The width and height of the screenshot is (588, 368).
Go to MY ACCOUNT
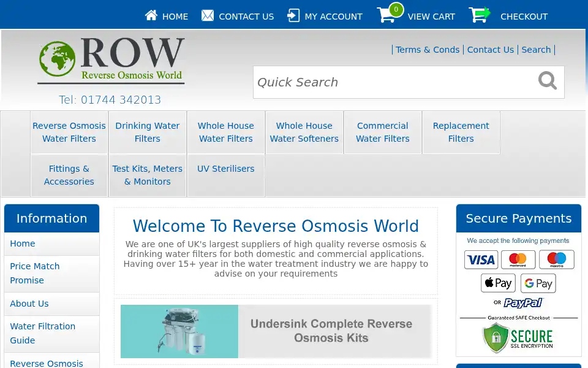333,17
